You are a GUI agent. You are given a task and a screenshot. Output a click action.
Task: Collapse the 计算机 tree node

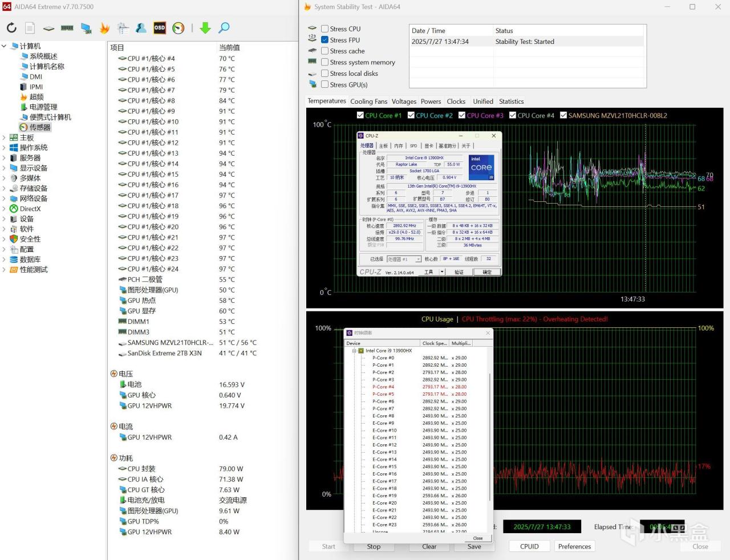coord(4,46)
